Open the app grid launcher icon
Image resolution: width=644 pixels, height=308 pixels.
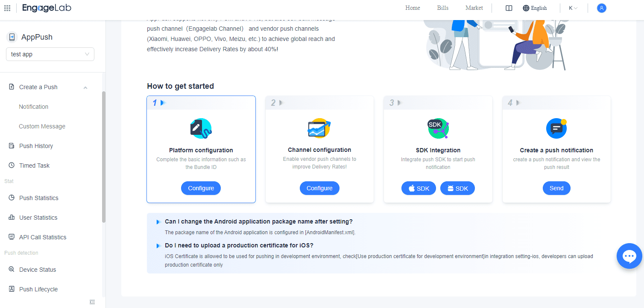coord(7,8)
